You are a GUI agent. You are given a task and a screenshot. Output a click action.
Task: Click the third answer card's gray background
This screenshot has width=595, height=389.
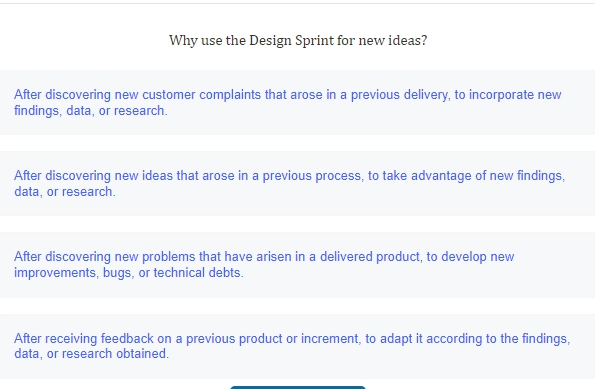tap(298, 265)
